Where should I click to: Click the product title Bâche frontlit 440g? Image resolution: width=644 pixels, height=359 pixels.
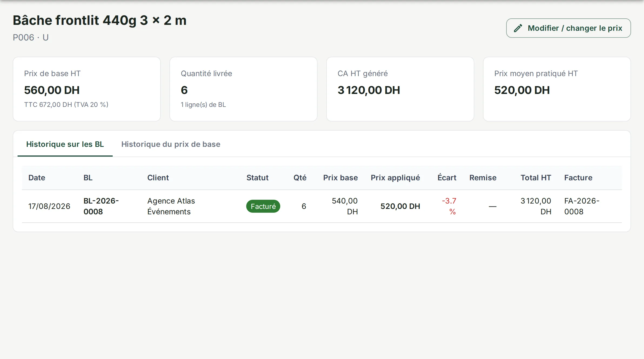coord(99,20)
